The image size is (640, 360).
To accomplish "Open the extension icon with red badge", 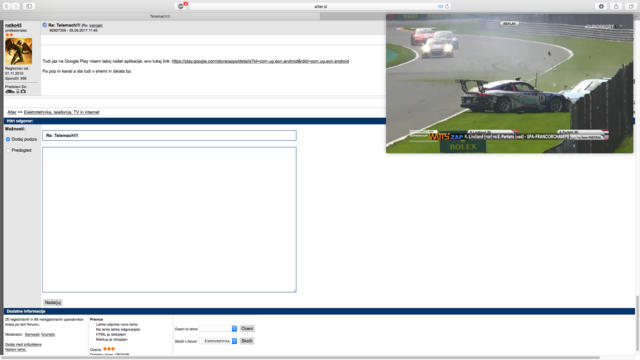I will pyautogui.click(x=181, y=6).
